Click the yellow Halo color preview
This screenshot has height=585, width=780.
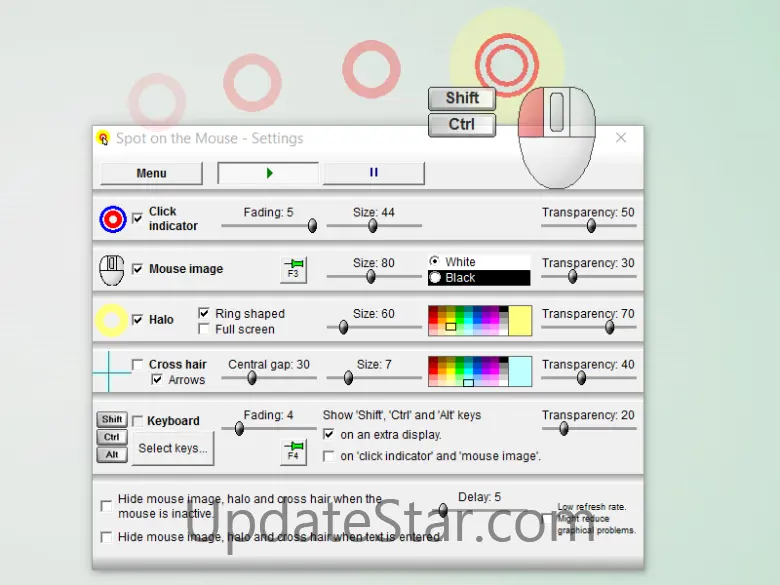pyautogui.click(x=520, y=321)
